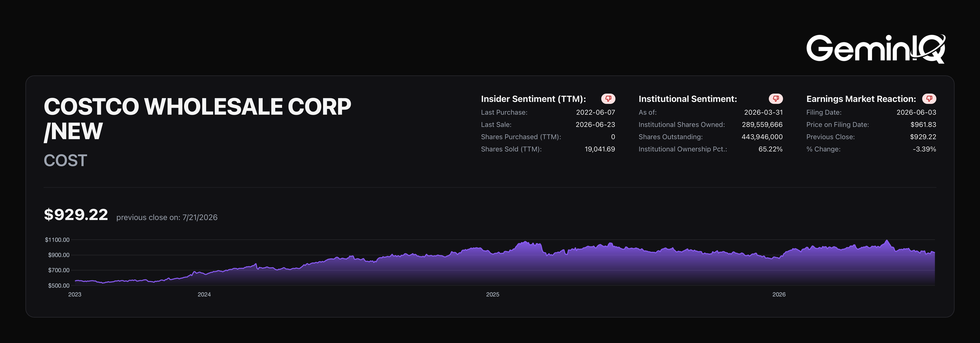Click the GeminIQ logo

(876, 49)
